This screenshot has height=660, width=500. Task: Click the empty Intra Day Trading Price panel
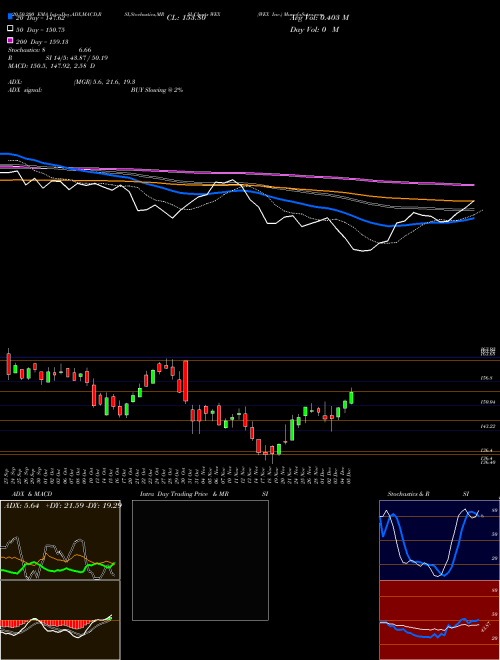tap(200, 560)
